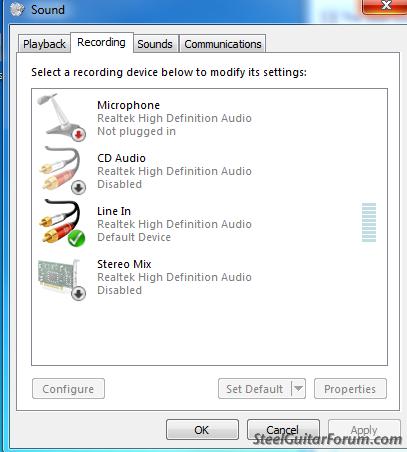Screen dimensions: 407x452
Task: Click the CD Audio RCA cable icon
Action: click(62, 170)
